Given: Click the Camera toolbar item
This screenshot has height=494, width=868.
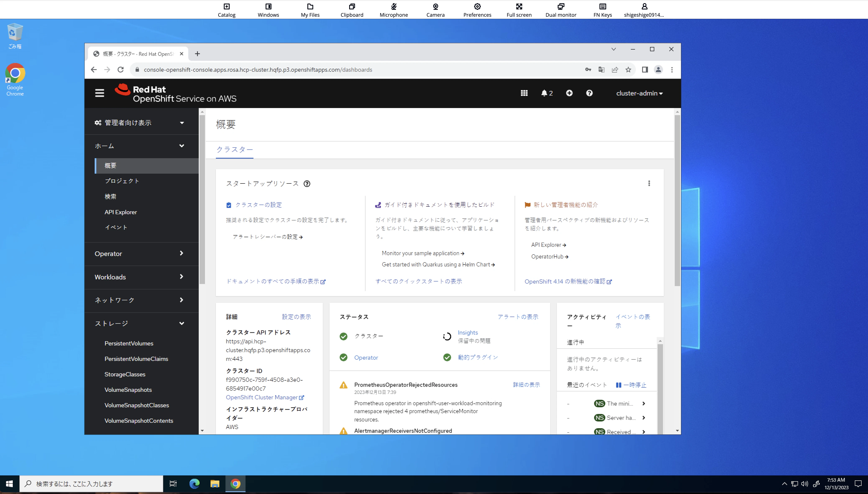Looking at the screenshot, I should click(435, 10).
